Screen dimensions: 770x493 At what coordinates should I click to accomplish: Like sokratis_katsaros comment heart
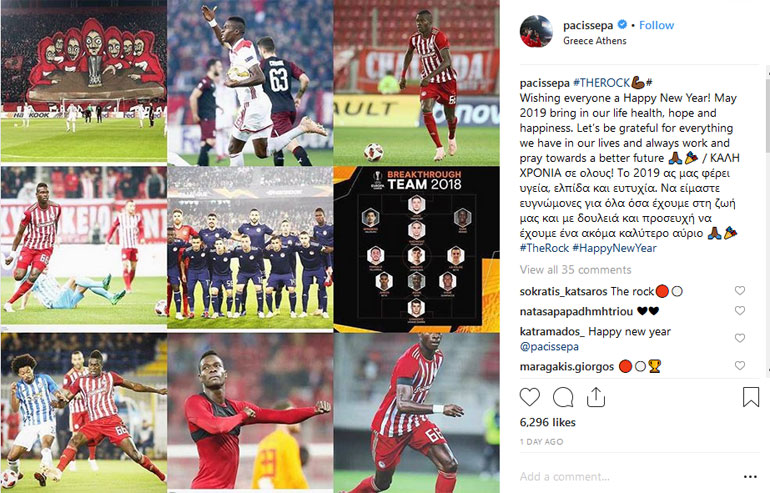tap(740, 291)
